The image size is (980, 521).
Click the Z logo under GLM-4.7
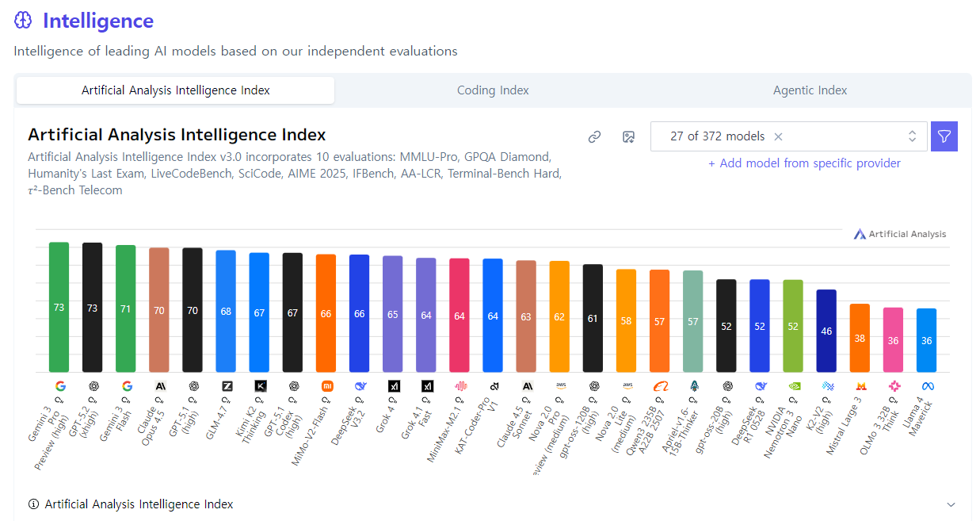pyautogui.click(x=227, y=386)
